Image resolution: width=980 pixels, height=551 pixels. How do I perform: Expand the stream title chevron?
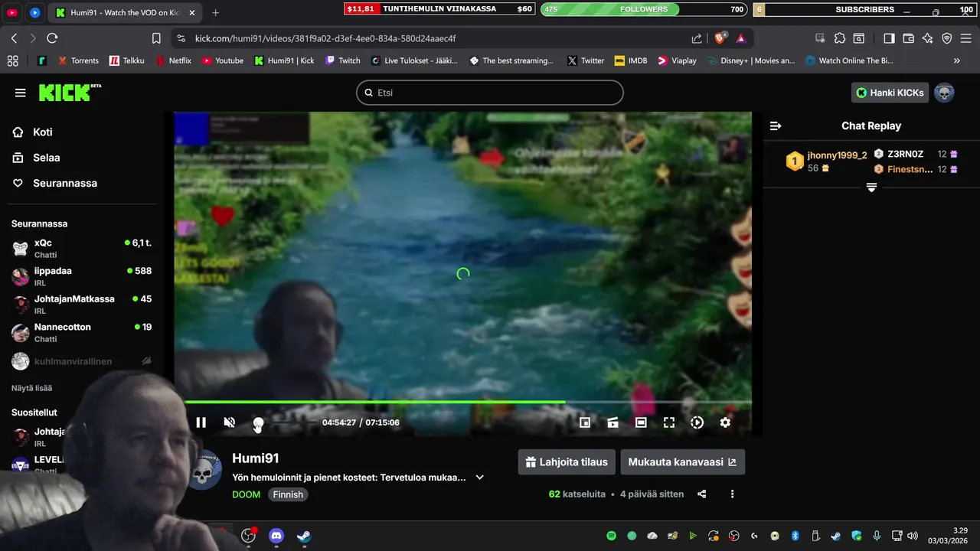[x=480, y=477]
